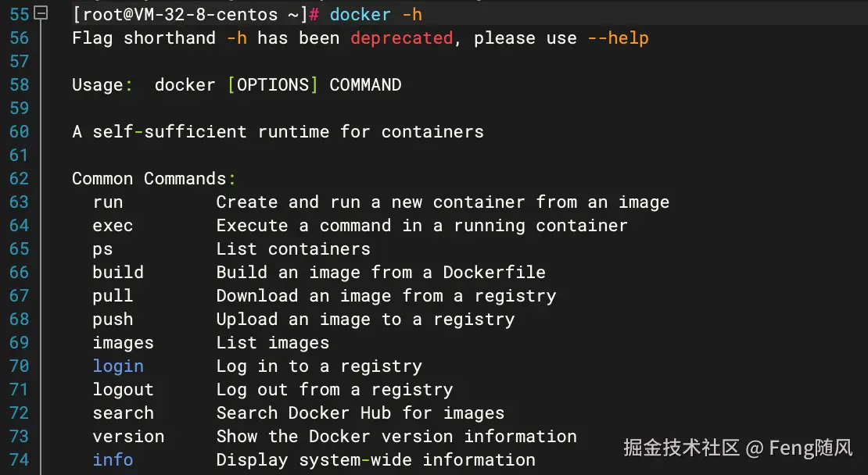
Task: Click the 'Dockerfile' word in build description
Action: (494, 272)
